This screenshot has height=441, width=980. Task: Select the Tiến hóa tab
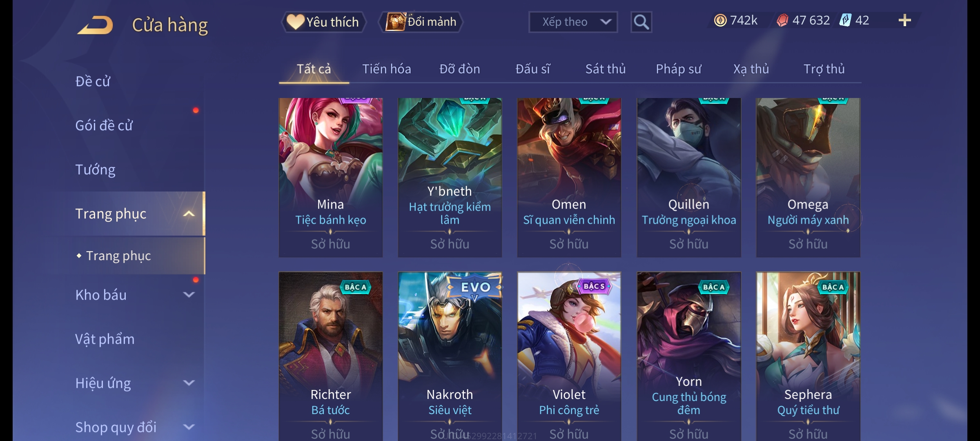pyautogui.click(x=387, y=69)
